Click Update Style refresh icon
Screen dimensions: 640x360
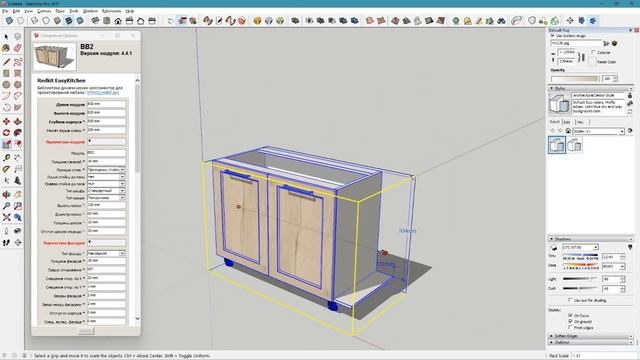pyautogui.click(x=630, y=111)
